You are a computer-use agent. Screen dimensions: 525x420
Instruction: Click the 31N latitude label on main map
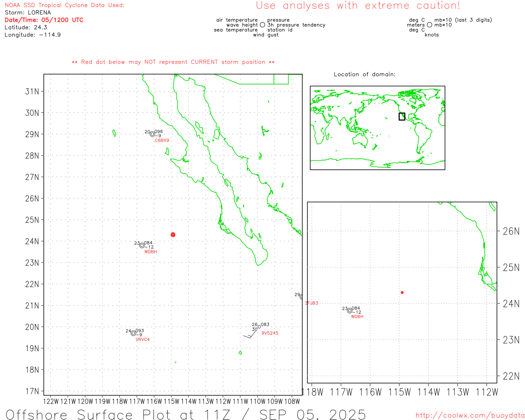point(32,91)
